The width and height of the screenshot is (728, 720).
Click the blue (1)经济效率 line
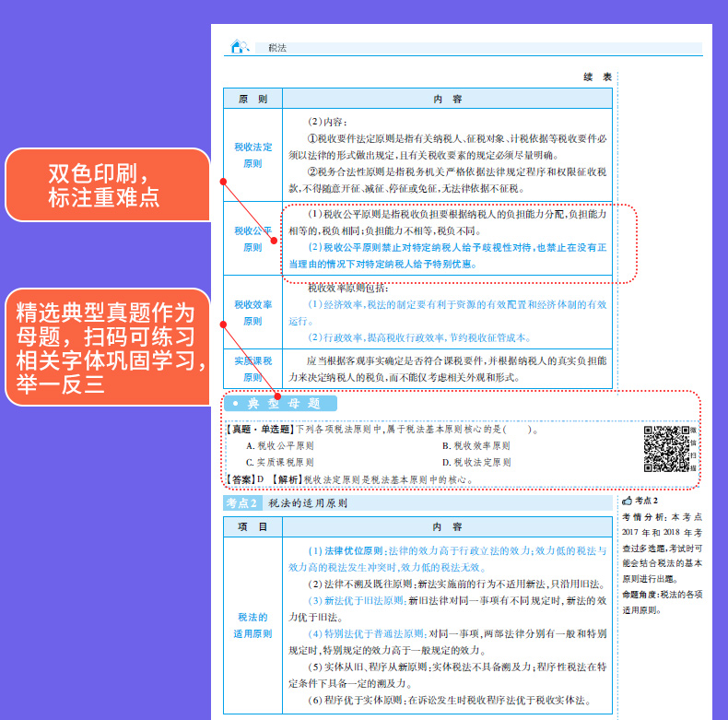pos(448,313)
